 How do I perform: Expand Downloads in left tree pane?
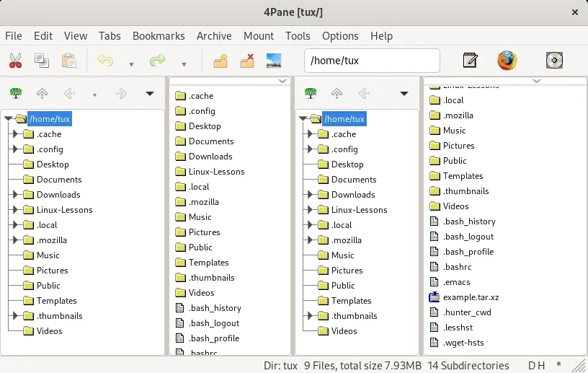[x=15, y=194]
